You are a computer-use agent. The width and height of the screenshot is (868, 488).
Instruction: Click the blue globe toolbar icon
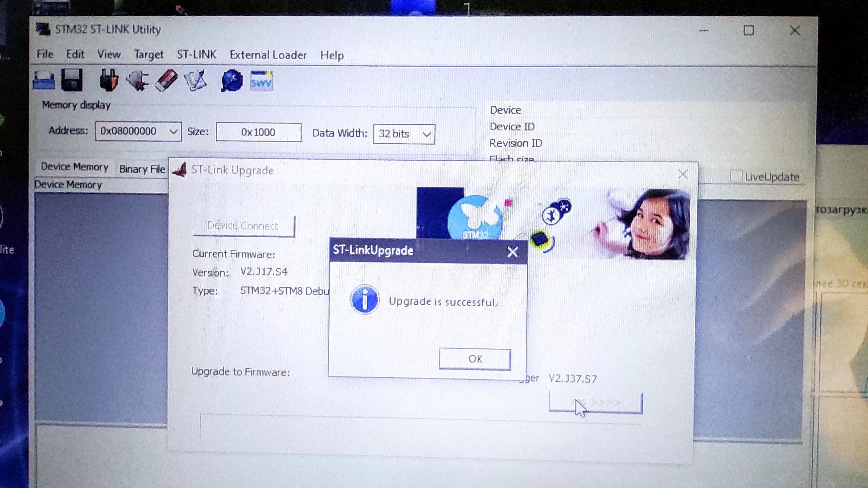[232, 81]
